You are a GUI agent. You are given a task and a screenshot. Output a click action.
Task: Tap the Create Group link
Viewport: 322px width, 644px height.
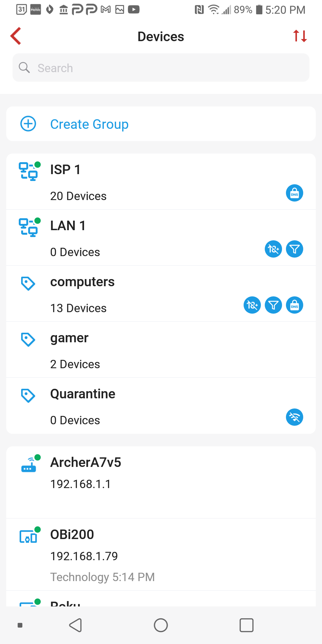click(x=89, y=124)
